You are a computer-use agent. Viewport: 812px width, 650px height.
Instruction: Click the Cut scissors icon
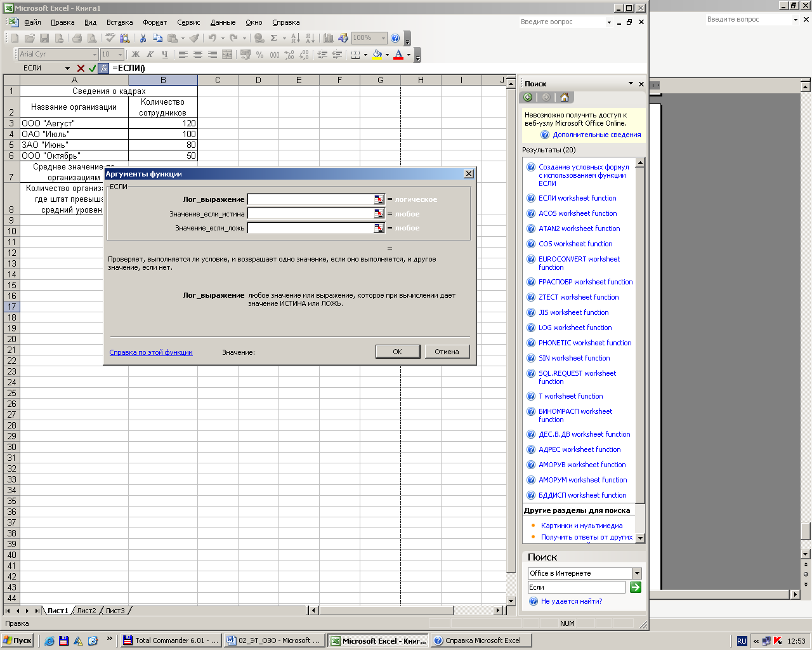click(143, 38)
